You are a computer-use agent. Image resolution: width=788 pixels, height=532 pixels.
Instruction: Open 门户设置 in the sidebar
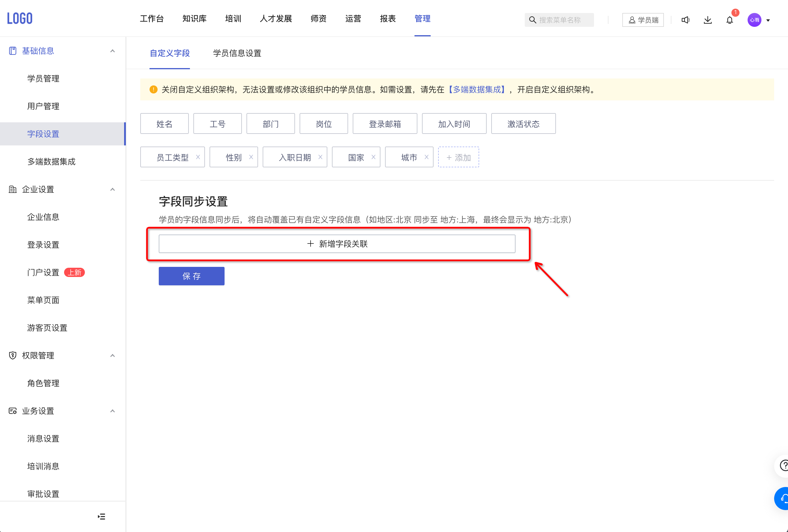point(43,272)
